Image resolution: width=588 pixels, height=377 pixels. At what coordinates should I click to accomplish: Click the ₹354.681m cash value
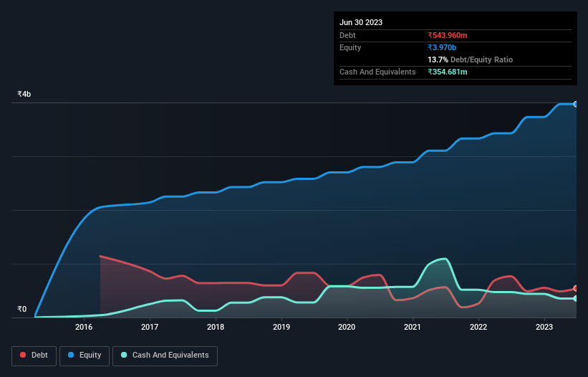click(x=448, y=72)
